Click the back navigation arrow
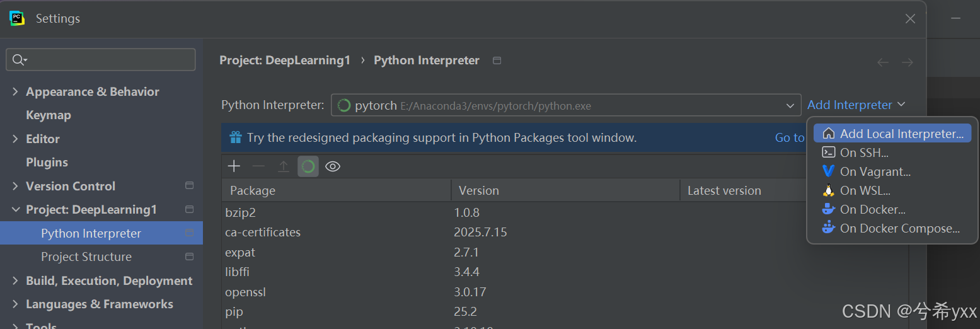Screen dimensions: 980x329 coord(883,62)
